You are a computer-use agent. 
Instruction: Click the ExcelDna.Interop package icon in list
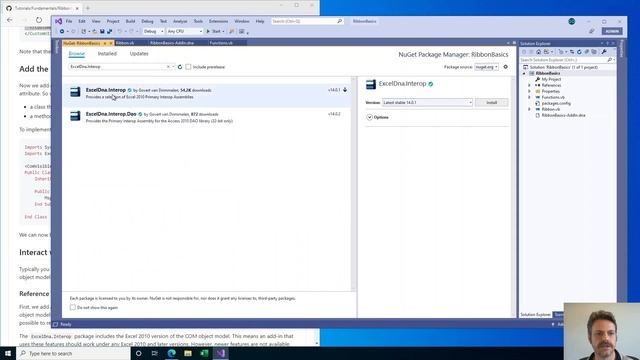(x=75, y=92)
